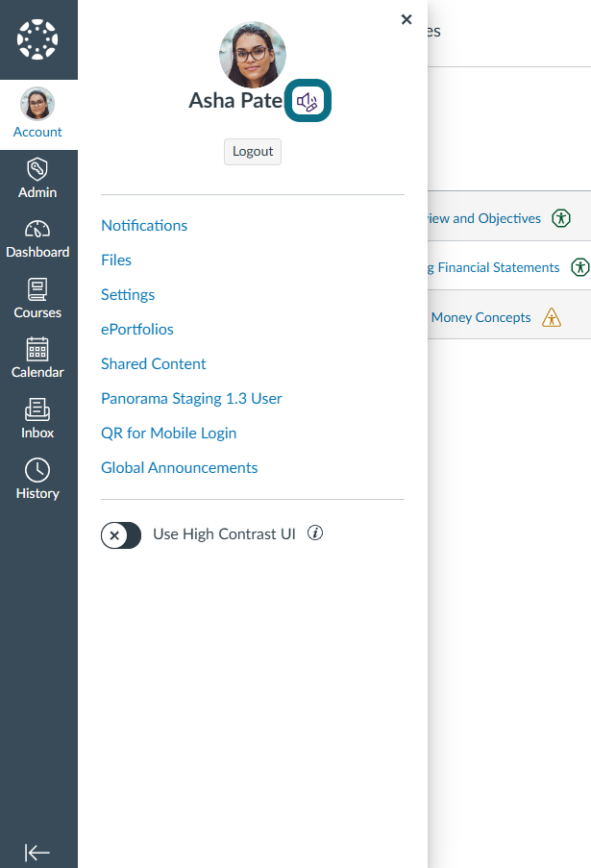Open the Settings link

[128, 294]
